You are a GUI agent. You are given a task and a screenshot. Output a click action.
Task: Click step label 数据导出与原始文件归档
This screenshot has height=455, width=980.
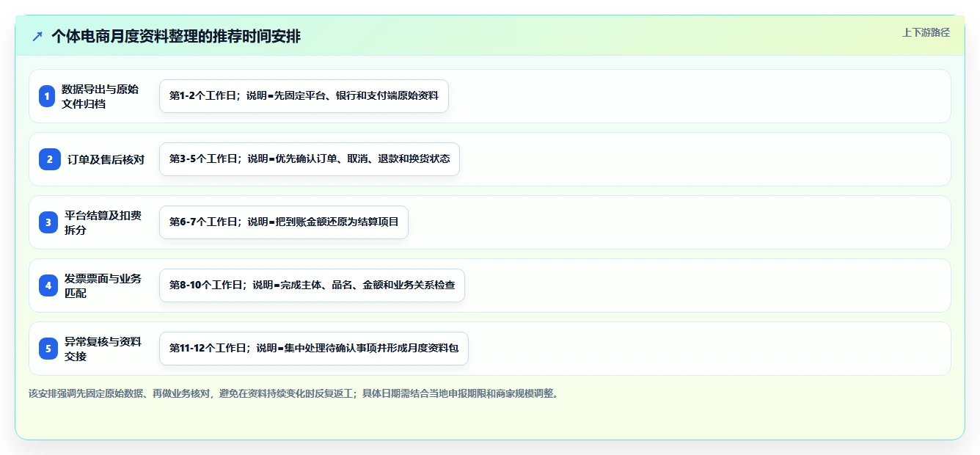click(x=100, y=96)
